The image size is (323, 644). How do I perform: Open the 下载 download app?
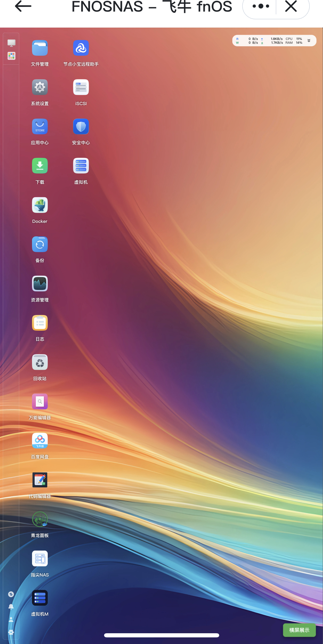40,166
